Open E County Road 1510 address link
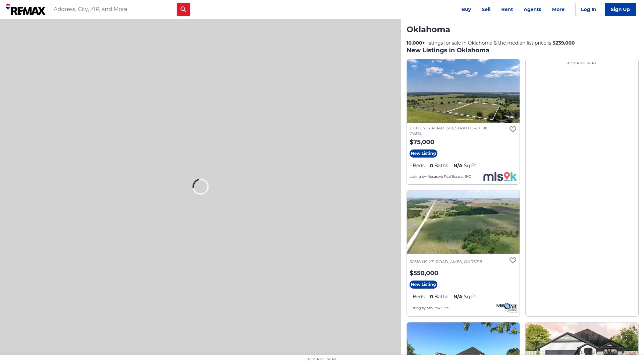 (x=449, y=131)
